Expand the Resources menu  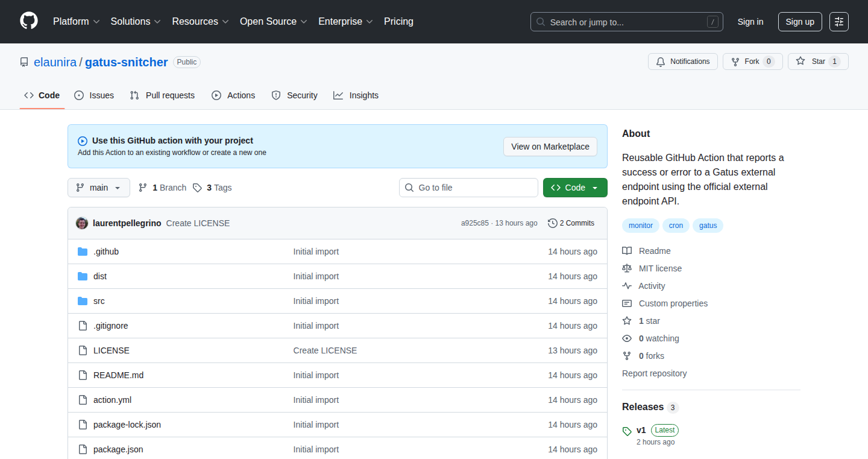(200, 21)
